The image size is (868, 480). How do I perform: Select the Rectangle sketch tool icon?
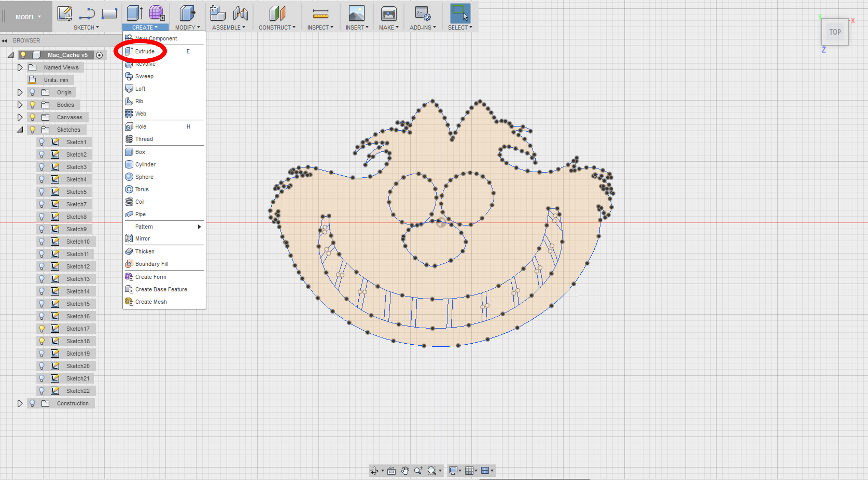[x=109, y=14]
